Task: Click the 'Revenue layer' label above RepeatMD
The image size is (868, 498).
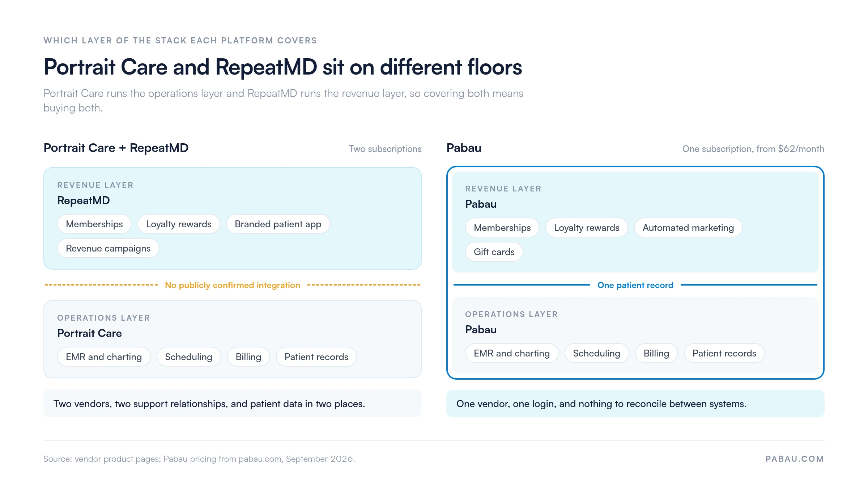Action: click(95, 185)
